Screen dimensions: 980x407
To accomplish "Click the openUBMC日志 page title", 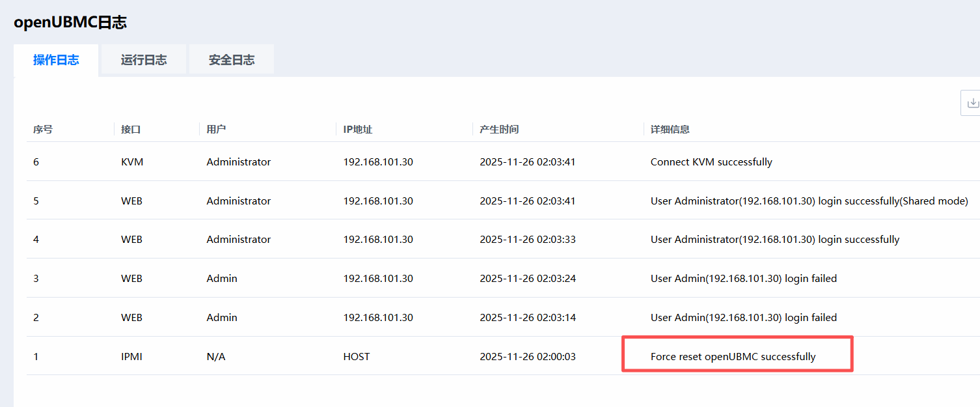I will coord(70,22).
